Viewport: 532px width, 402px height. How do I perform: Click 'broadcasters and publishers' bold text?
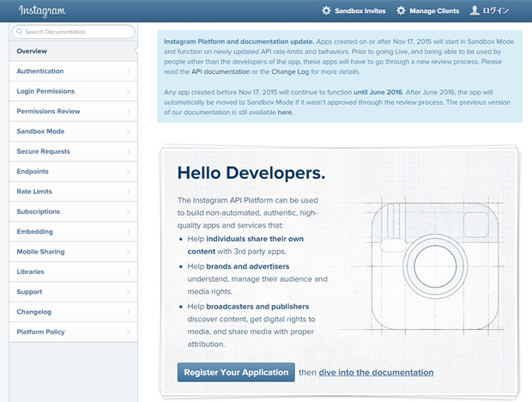pyautogui.click(x=257, y=307)
